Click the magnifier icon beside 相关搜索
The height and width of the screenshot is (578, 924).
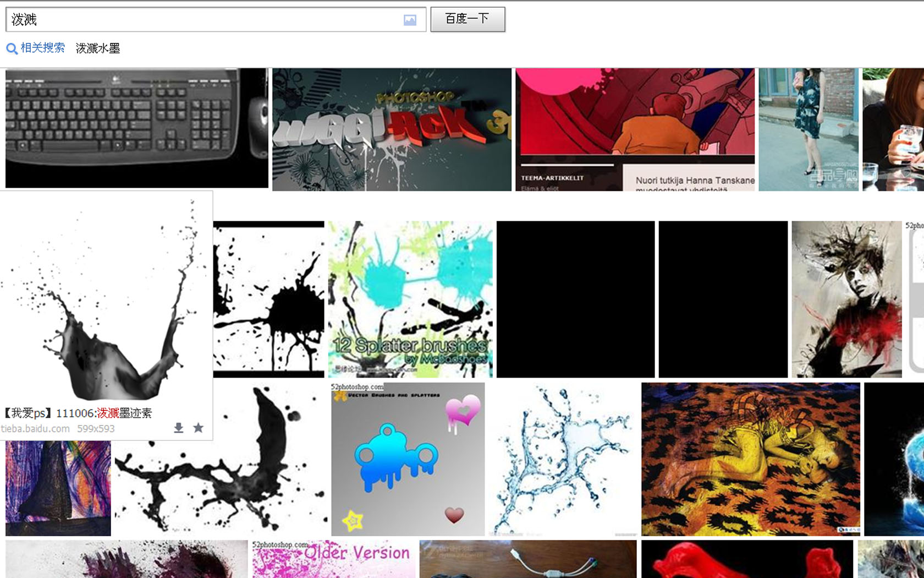coord(12,48)
